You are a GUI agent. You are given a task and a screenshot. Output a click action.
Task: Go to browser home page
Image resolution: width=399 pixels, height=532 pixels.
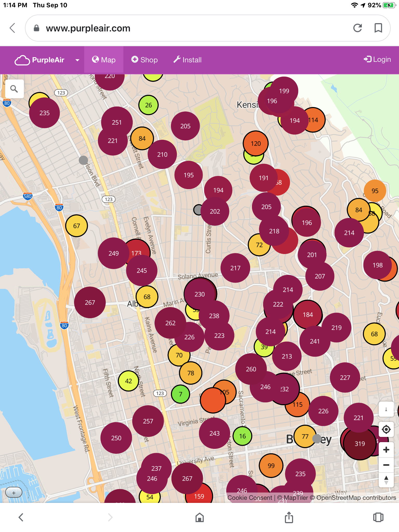pyautogui.click(x=199, y=517)
